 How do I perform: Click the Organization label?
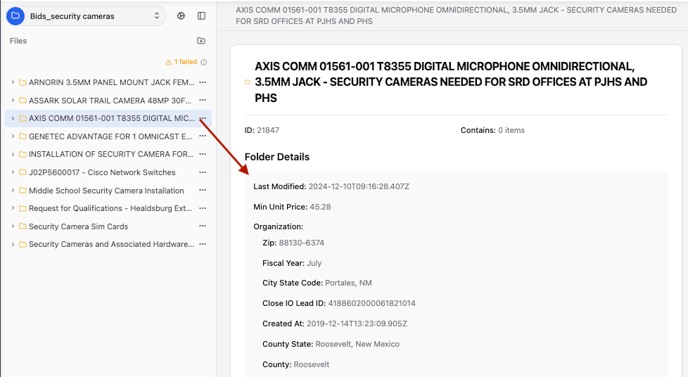click(x=278, y=226)
